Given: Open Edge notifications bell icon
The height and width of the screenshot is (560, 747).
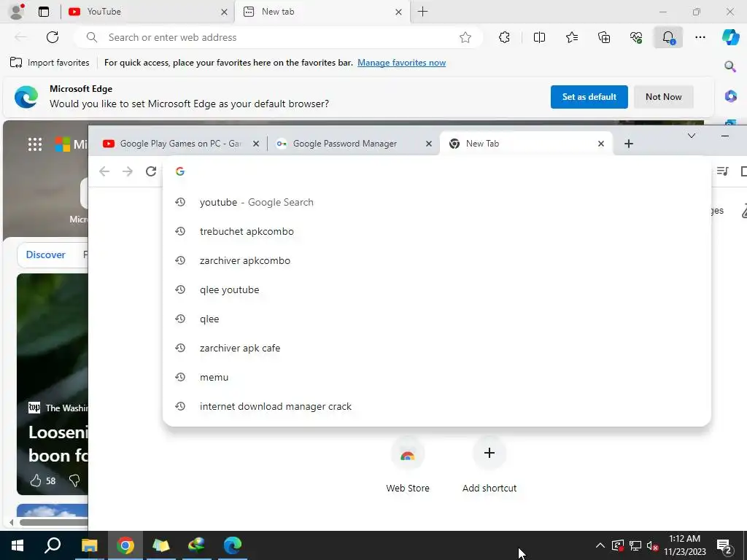Looking at the screenshot, I should pos(668,37).
